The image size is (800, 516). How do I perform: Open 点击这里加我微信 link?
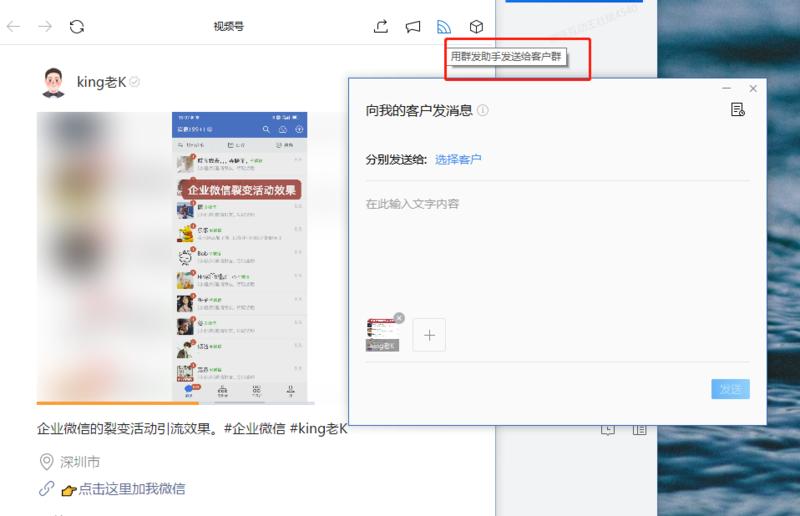pyautogui.click(x=132, y=489)
